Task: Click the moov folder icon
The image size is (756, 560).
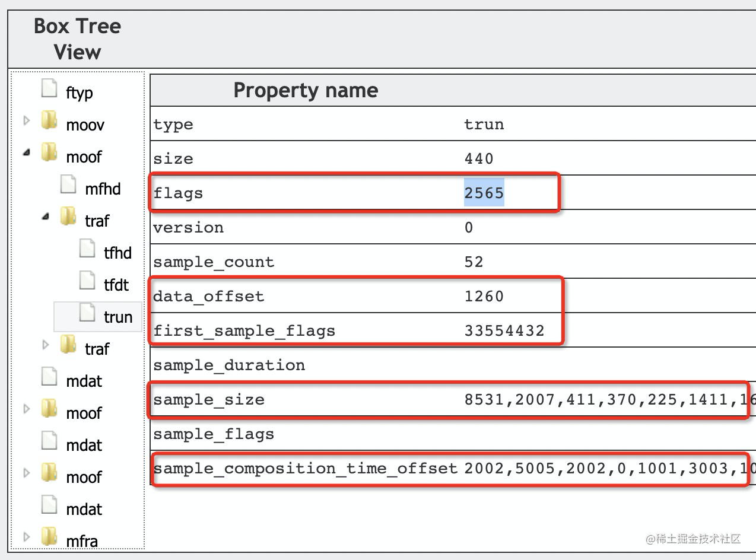Action: click(x=49, y=121)
